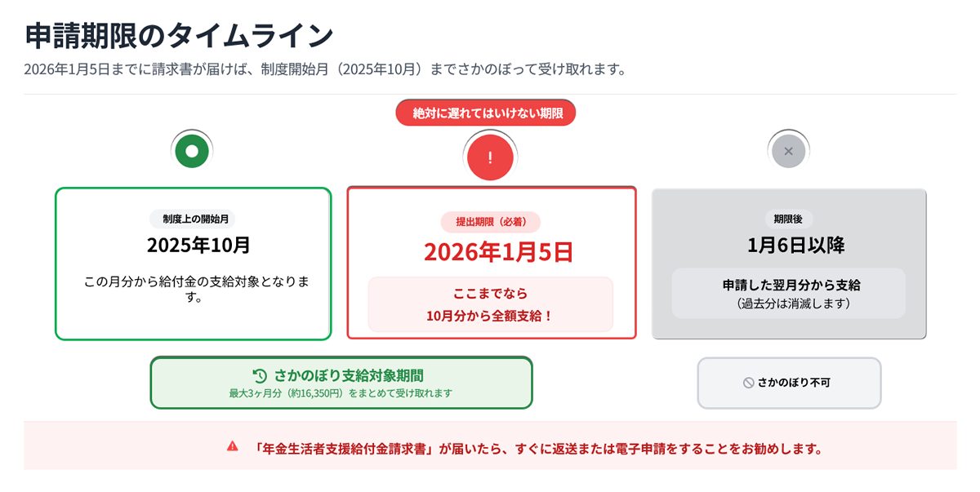Click the history clock icon beside さかのぼり支給対象期間

click(260, 375)
